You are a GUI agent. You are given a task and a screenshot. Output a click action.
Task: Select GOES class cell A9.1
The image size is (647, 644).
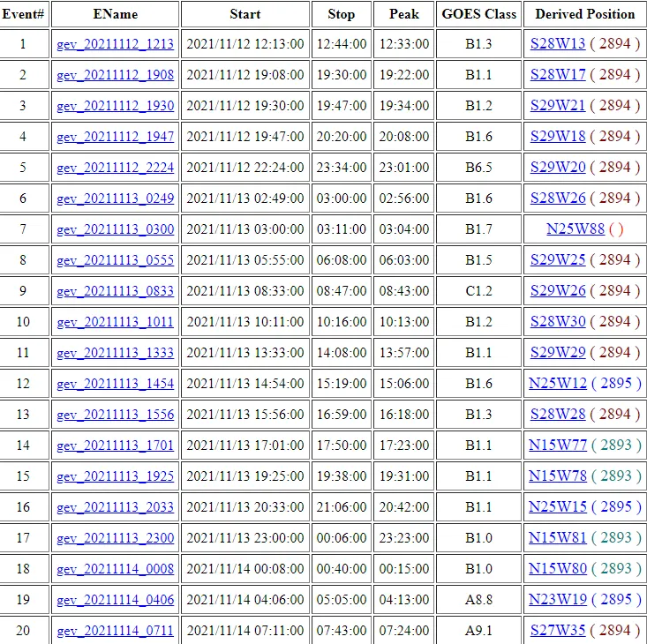coord(478,631)
